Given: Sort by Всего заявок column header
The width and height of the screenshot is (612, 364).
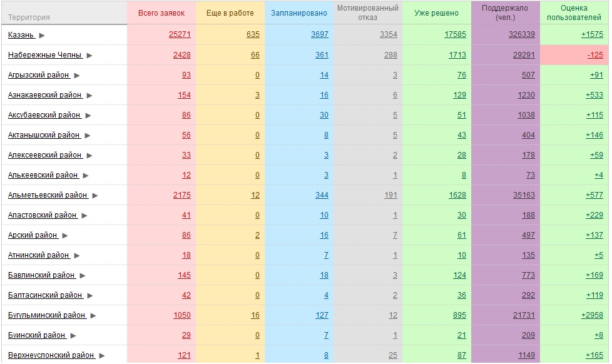Looking at the screenshot, I should coord(161,13).
